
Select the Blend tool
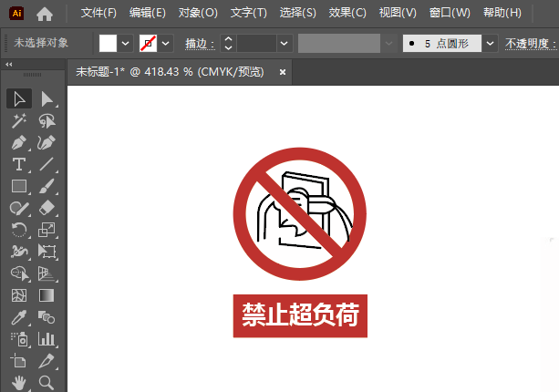point(47,317)
